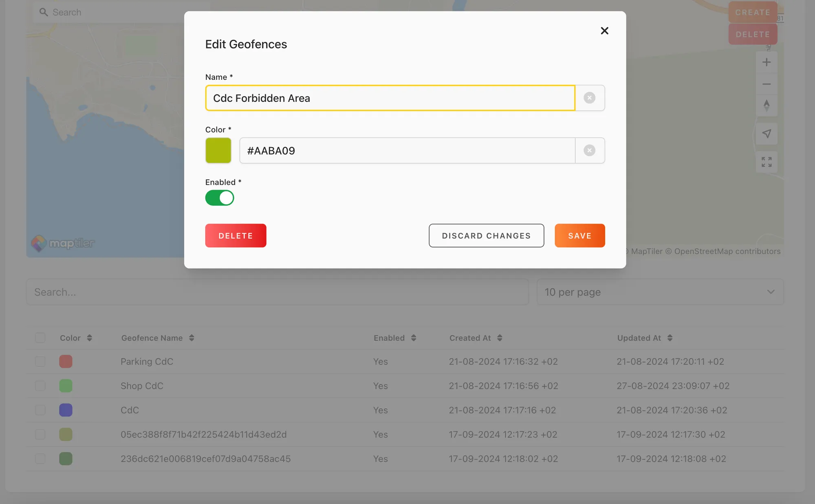Sort by Geofence Name column
Image resolution: width=815 pixels, height=504 pixels.
(x=158, y=338)
